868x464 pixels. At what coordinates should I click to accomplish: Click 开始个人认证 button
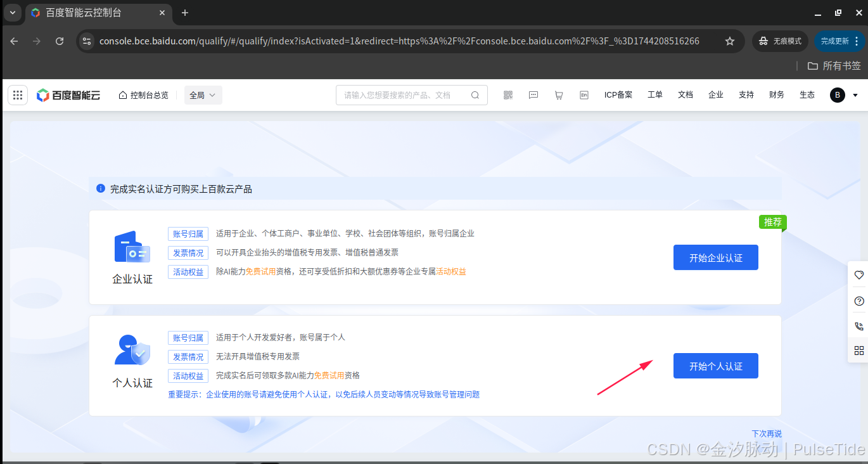(x=716, y=366)
